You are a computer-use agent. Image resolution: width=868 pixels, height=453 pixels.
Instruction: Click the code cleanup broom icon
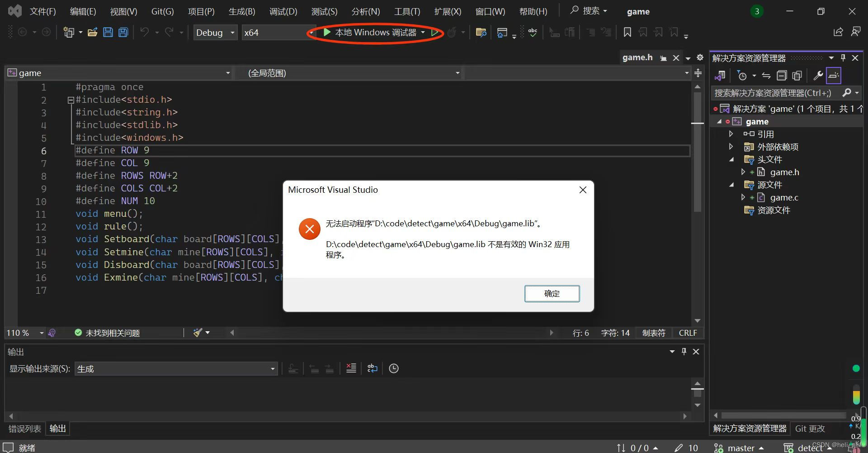pos(198,333)
